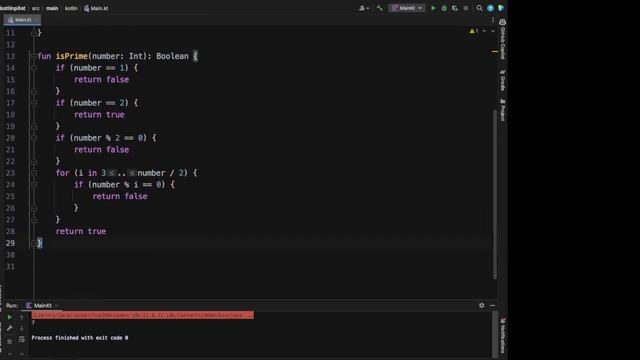Rerun MainKt in Run panel
The height and width of the screenshot is (360, 640).
tap(10, 317)
